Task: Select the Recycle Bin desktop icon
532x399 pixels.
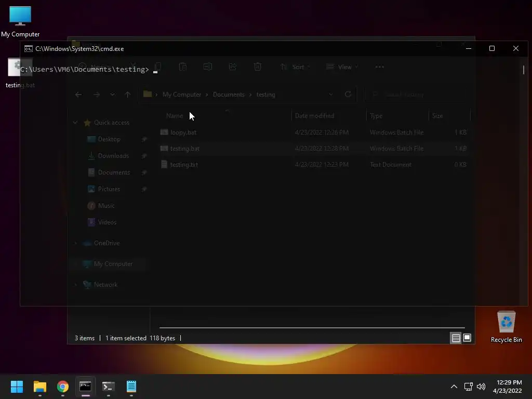Action: (x=506, y=326)
